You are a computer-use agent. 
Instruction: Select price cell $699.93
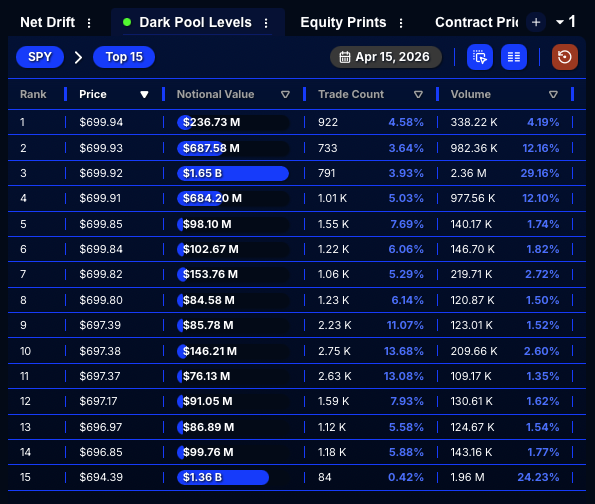point(101,148)
